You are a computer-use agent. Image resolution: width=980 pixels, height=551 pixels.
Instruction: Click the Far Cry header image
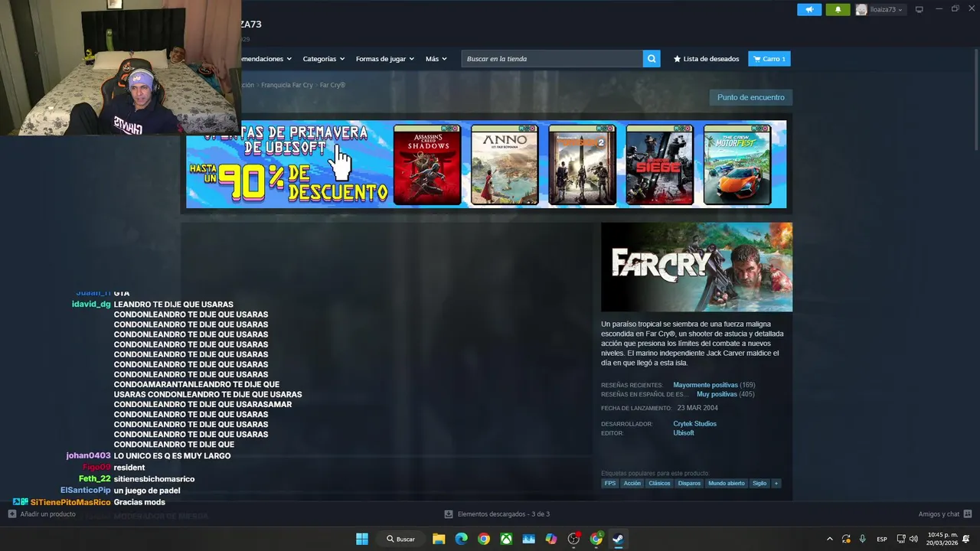pyautogui.click(x=697, y=267)
